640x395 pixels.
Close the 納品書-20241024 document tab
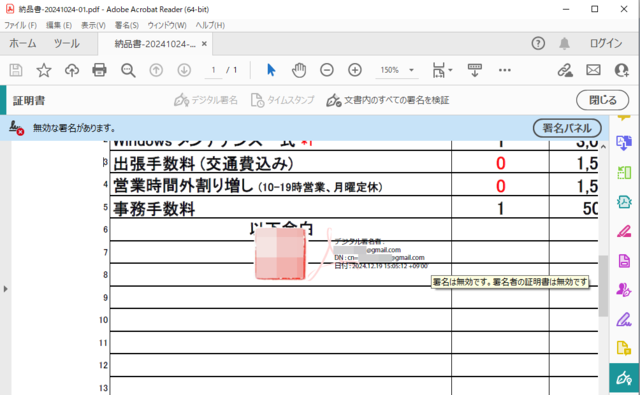pyautogui.click(x=204, y=44)
